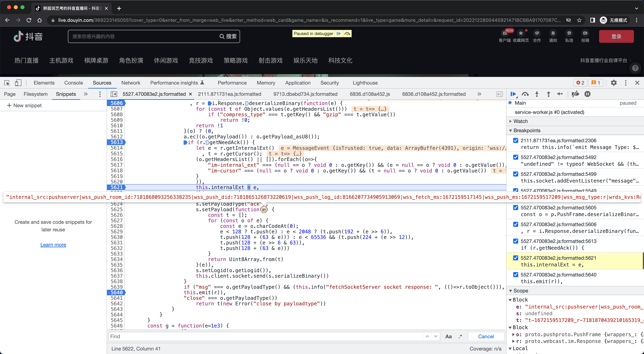The image size is (644, 354).
Task: Select the Network tab in DevTools
Action: pos(131,83)
